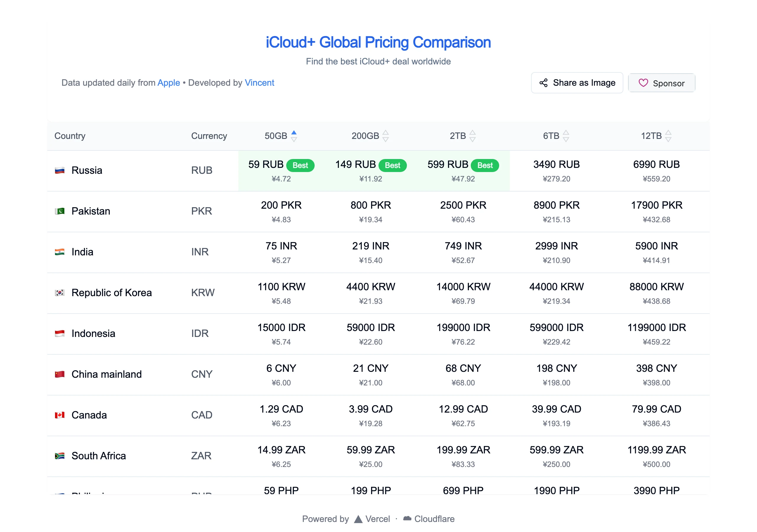757x532 pixels.
Task: Click the heart icon on Sponsor button
Action: [643, 83]
